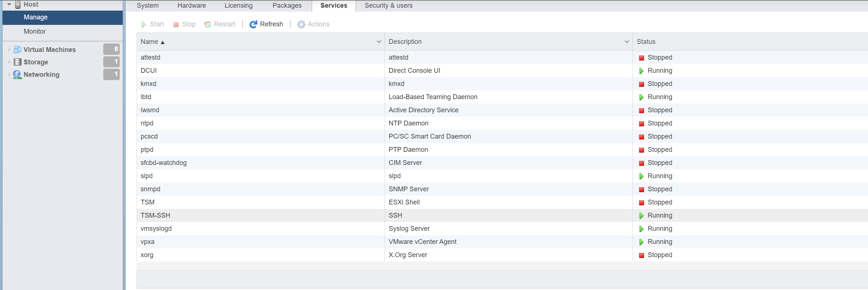Click the red Stop square icon
868x290 pixels.
(x=176, y=25)
